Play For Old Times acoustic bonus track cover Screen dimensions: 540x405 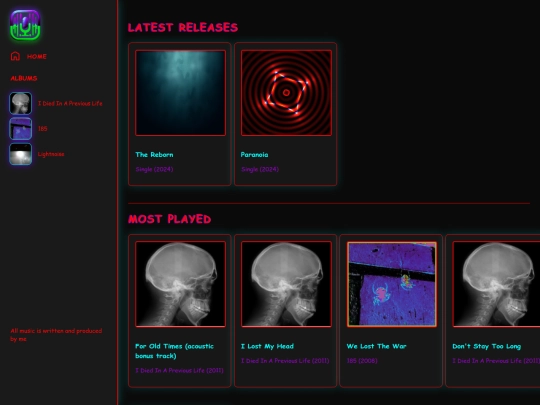pos(180,284)
